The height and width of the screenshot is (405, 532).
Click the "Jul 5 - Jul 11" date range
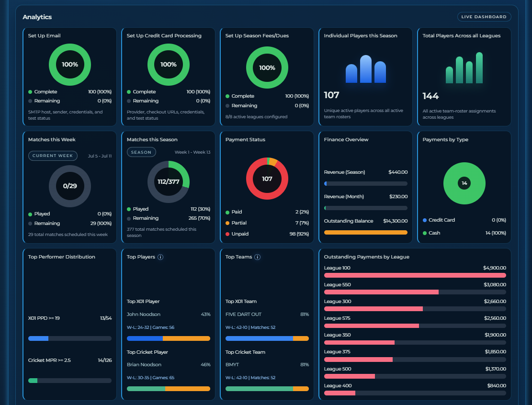click(x=100, y=156)
